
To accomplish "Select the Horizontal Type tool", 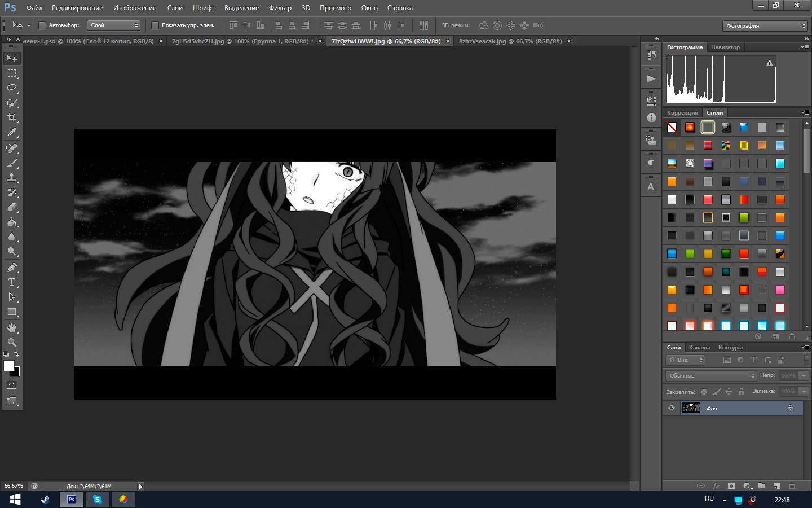I will coord(12,282).
